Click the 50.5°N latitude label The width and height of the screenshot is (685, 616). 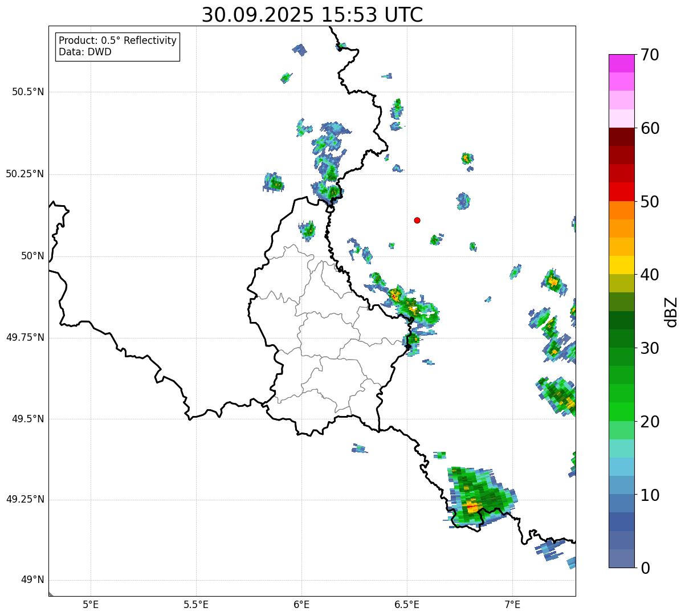point(28,92)
